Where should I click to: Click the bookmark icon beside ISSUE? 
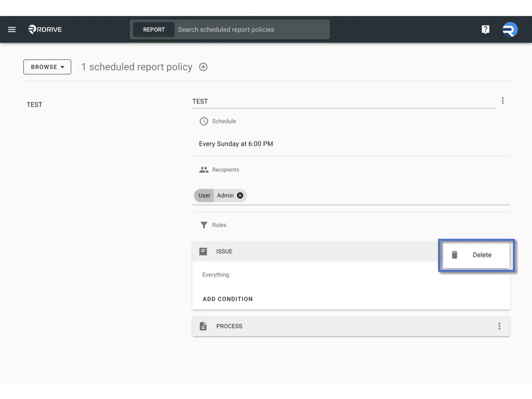204,251
